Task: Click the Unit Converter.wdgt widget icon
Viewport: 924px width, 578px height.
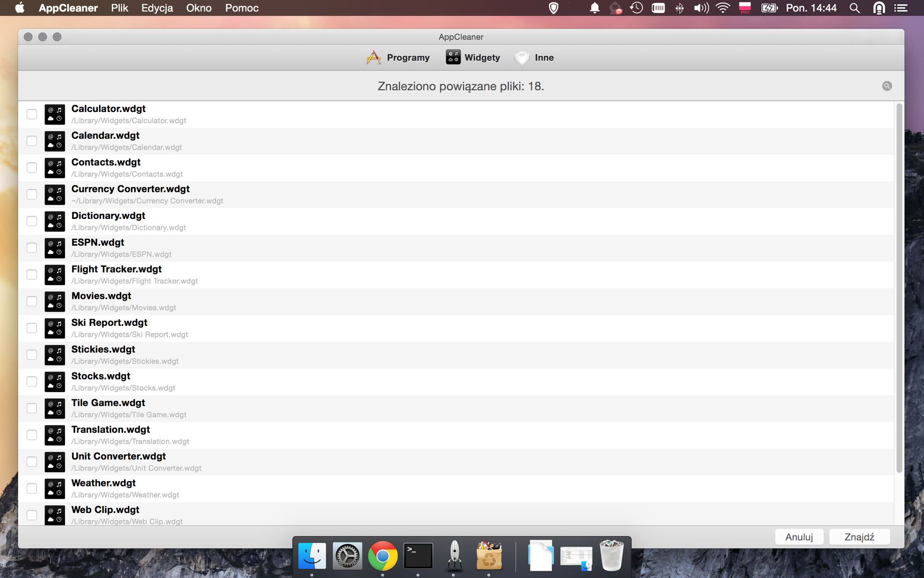Action: tap(55, 462)
